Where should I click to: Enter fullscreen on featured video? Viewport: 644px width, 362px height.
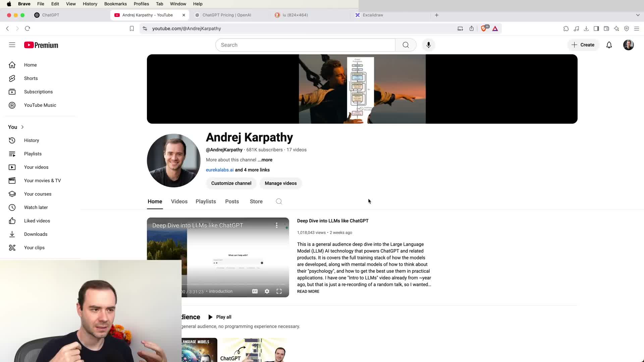pos(279,291)
